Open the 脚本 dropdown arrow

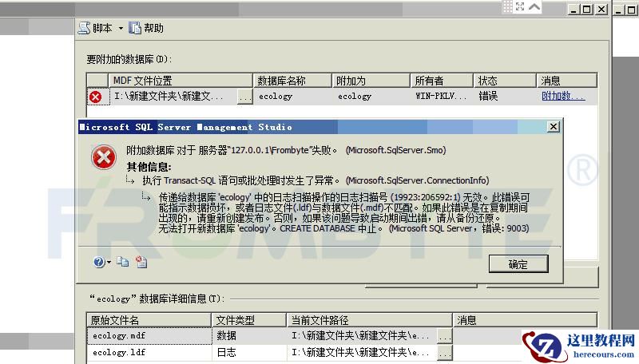pos(121,29)
